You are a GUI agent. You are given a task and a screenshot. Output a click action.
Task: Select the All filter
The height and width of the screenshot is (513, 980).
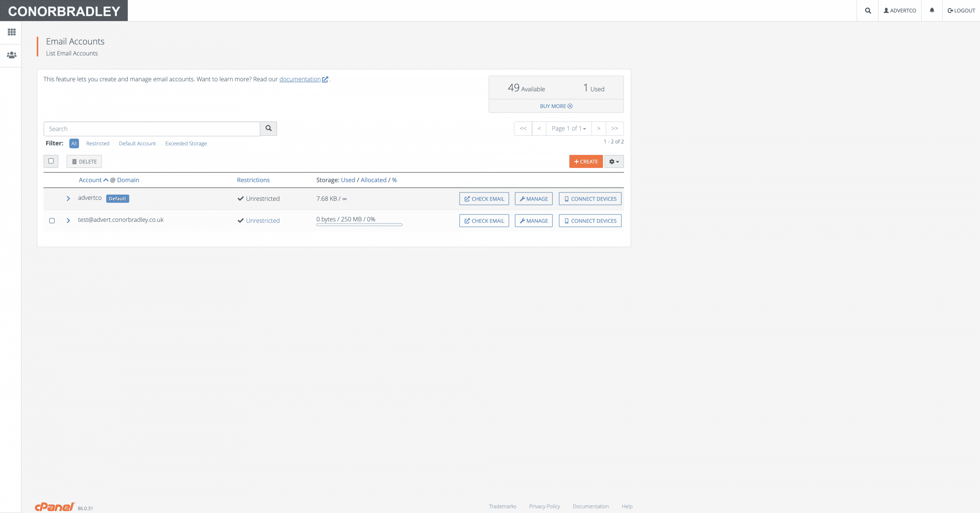74,143
